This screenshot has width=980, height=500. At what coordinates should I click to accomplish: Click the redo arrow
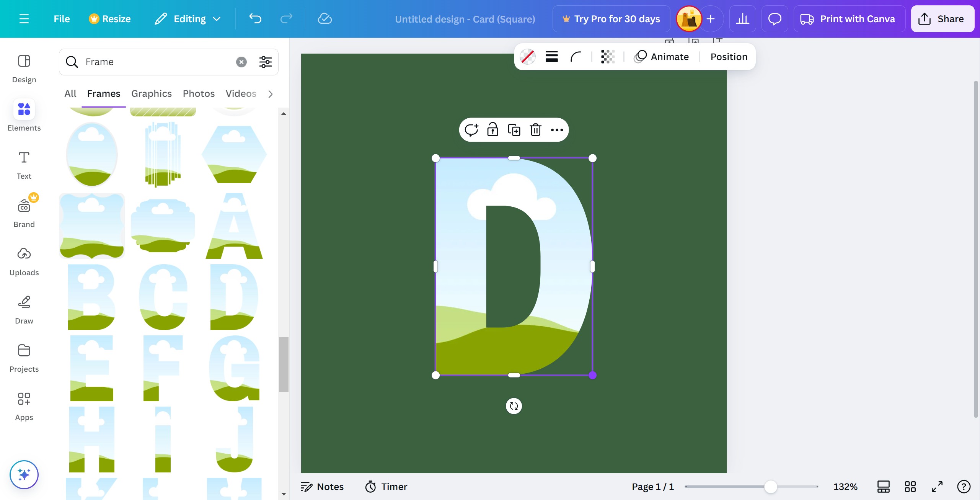point(286,18)
